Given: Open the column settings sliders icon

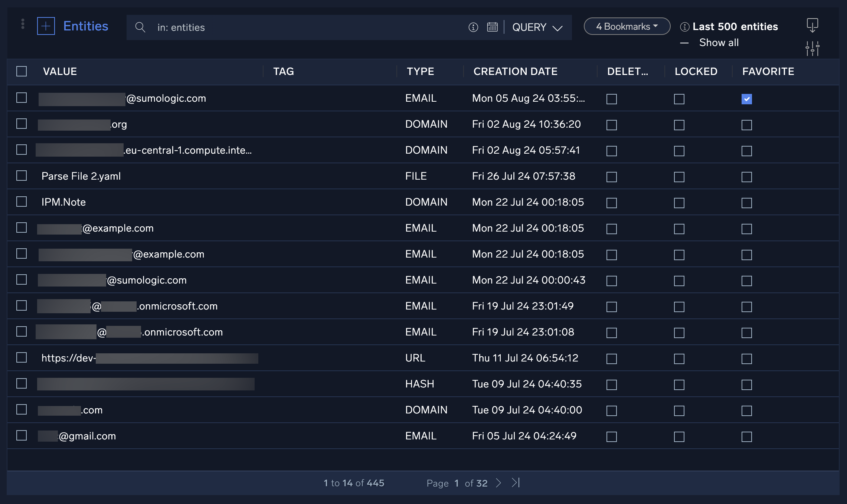Looking at the screenshot, I should coord(812,49).
